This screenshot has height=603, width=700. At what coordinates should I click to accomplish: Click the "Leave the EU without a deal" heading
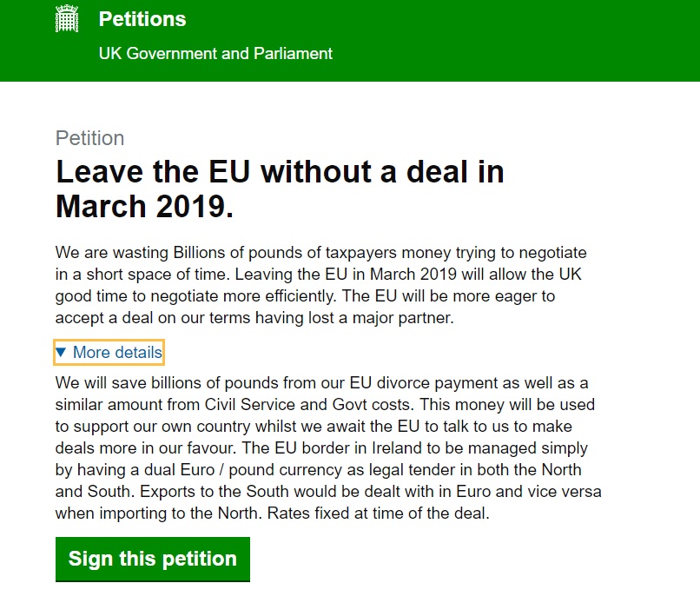point(280,171)
